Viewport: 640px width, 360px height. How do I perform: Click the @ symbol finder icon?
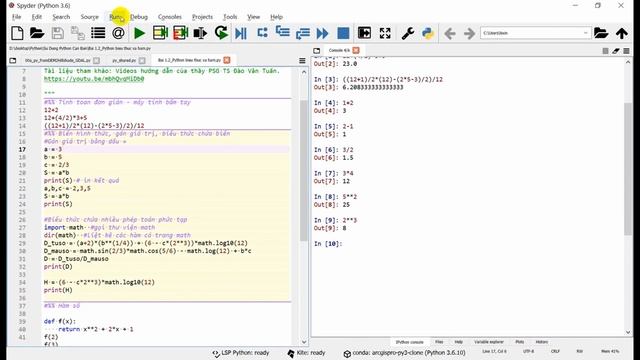click(118, 33)
